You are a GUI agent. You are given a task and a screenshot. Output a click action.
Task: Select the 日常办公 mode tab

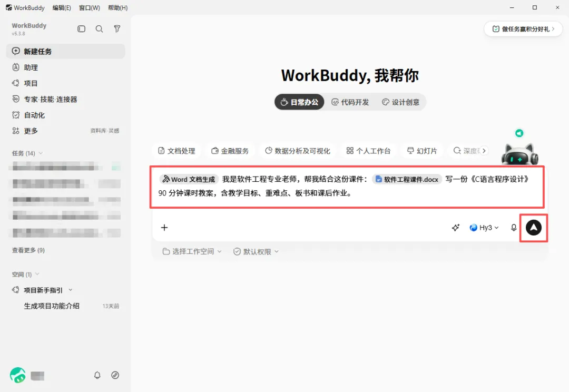point(299,102)
